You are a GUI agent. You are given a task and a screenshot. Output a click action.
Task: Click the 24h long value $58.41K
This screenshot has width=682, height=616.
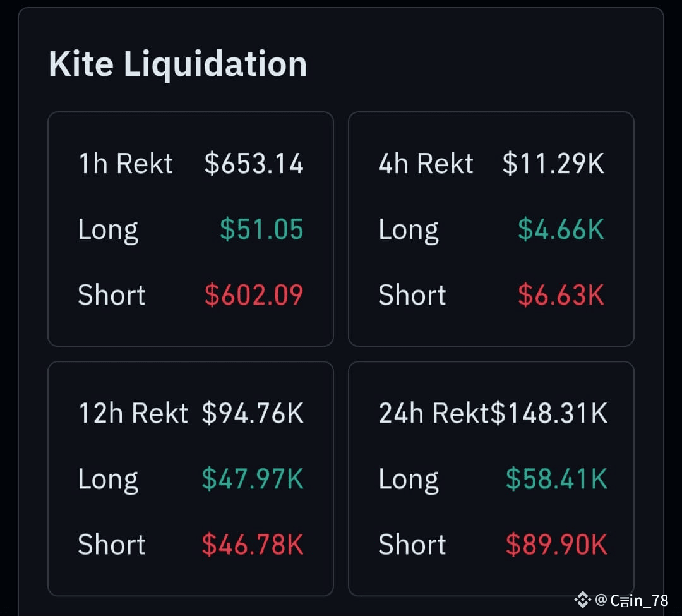tap(556, 479)
